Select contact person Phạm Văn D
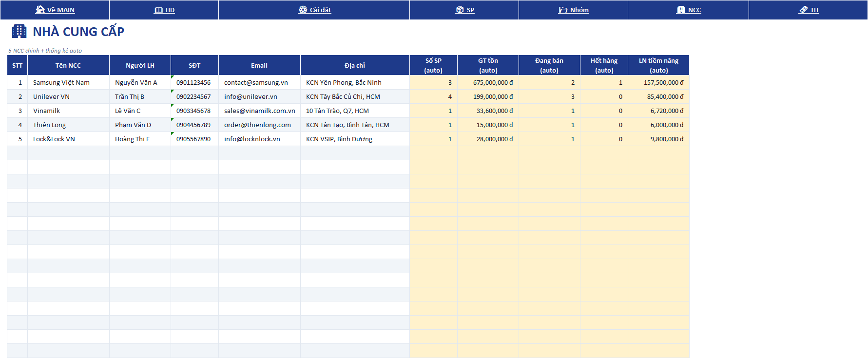The image size is (868, 358). tap(140, 125)
